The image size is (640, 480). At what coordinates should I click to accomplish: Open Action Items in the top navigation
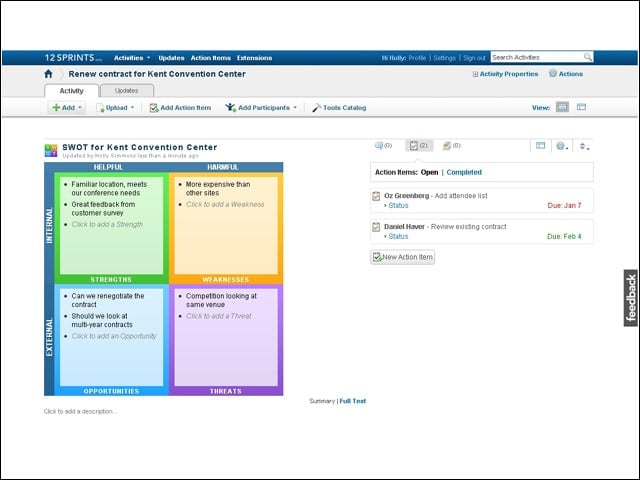pyautogui.click(x=211, y=58)
